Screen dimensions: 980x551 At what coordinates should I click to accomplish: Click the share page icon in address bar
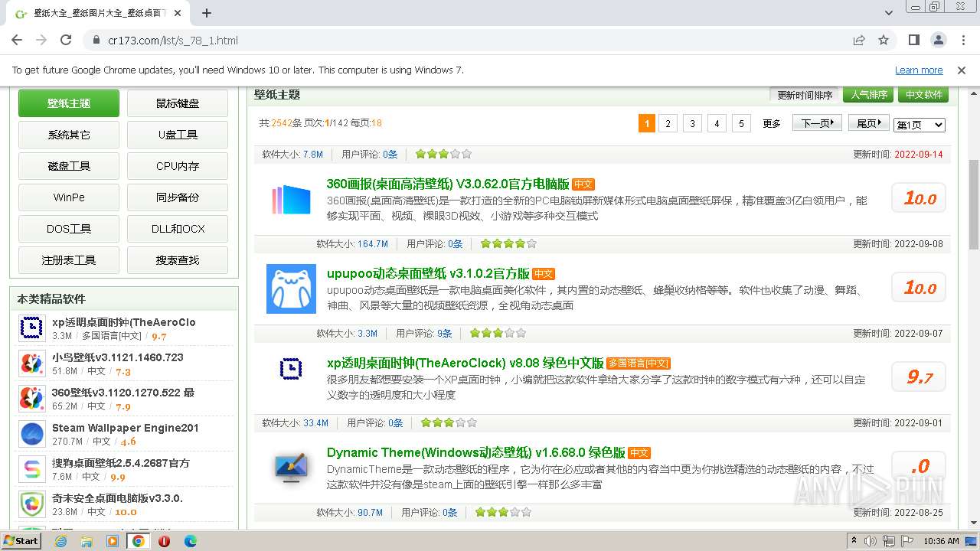pos(859,40)
